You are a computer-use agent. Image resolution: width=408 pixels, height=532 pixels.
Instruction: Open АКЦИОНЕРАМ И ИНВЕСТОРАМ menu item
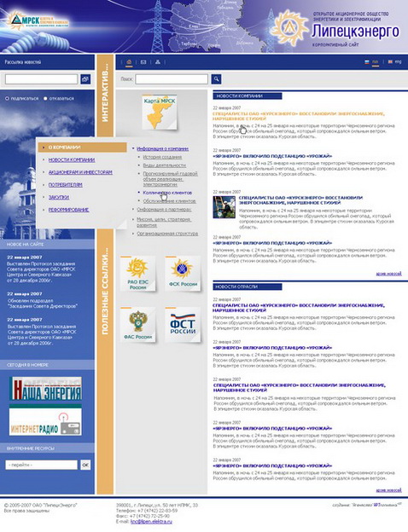(x=80, y=172)
